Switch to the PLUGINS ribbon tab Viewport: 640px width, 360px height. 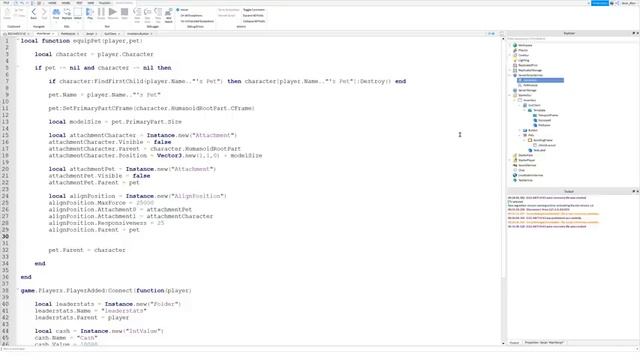coord(104,3)
